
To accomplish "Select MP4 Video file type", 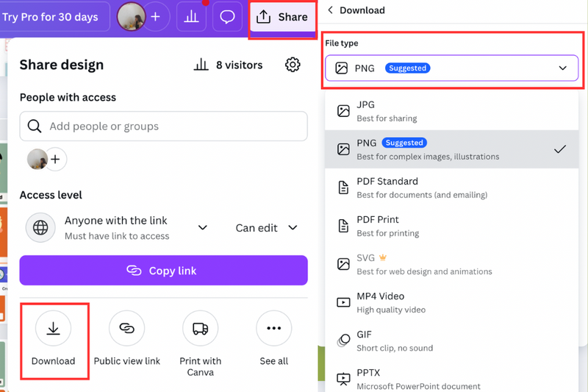I will (x=451, y=302).
